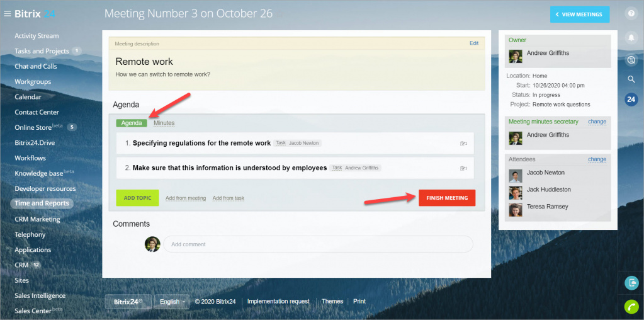Image resolution: width=644 pixels, height=320 pixels.
Task: Open Chat and Calls in sidebar
Action: tap(36, 66)
